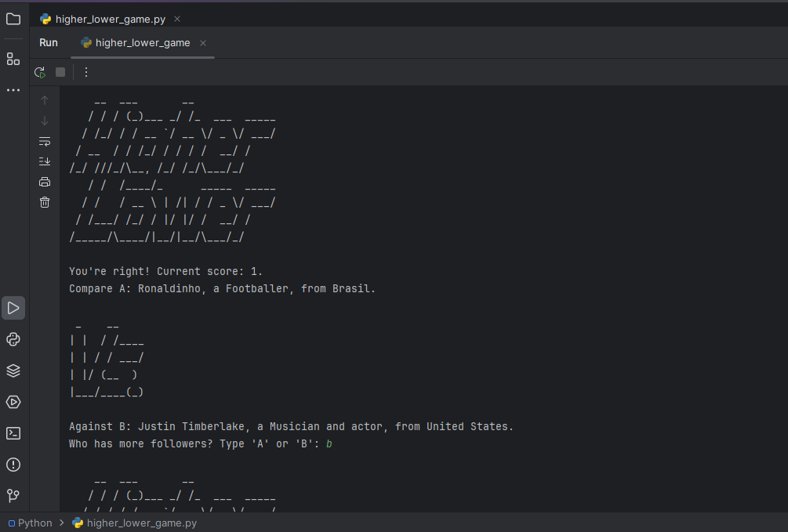Image resolution: width=788 pixels, height=532 pixels.
Task: Select the higher_lower_game run tab
Action: (x=142, y=43)
